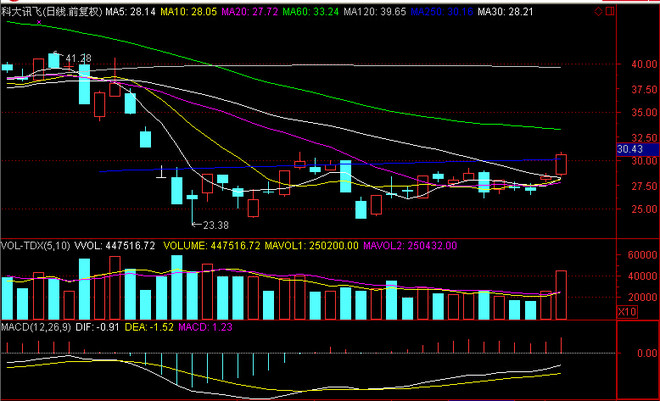Select the MA60: 33.24 green label
Image resolution: width=660 pixels, height=401 pixels.
pos(311,12)
